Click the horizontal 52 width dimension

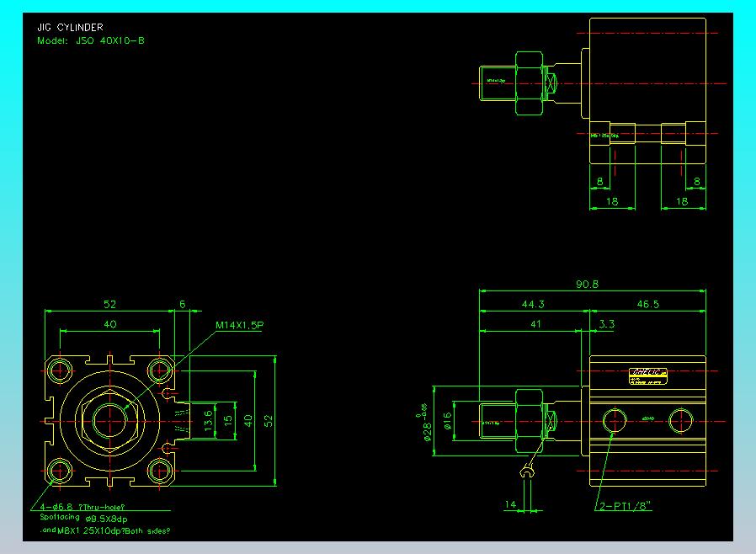point(110,304)
